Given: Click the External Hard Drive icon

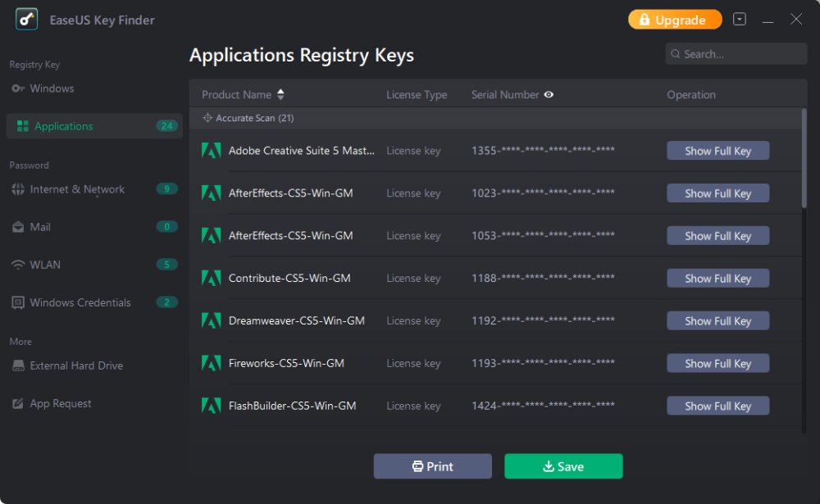Looking at the screenshot, I should coord(18,366).
